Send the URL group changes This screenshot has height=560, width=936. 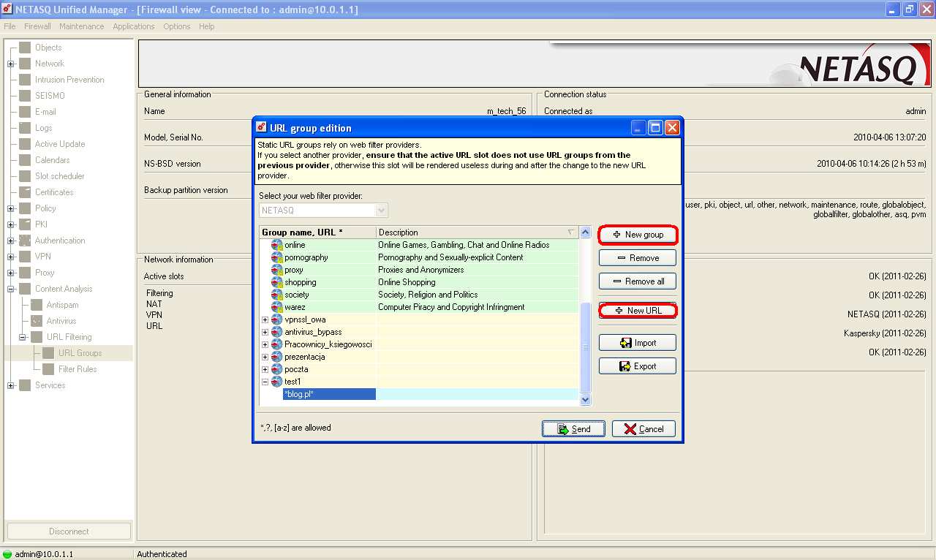coord(573,429)
